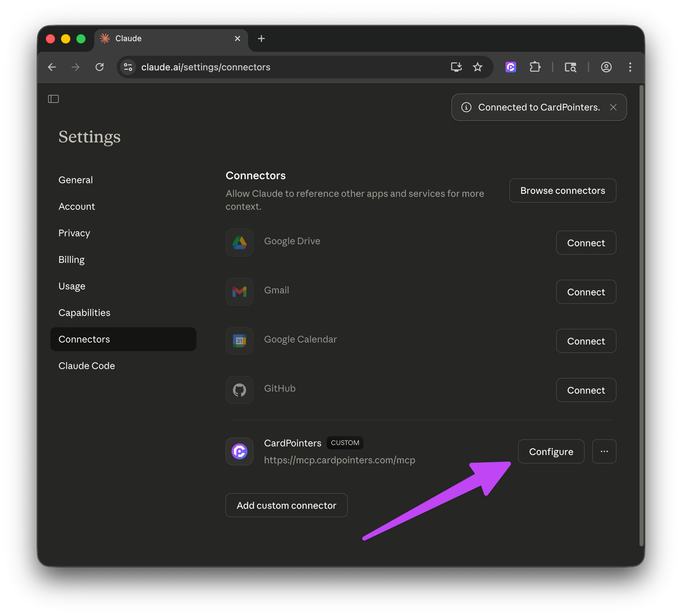Open Chrome's three-dot menu
This screenshot has width=682, height=616.
[630, 67]
